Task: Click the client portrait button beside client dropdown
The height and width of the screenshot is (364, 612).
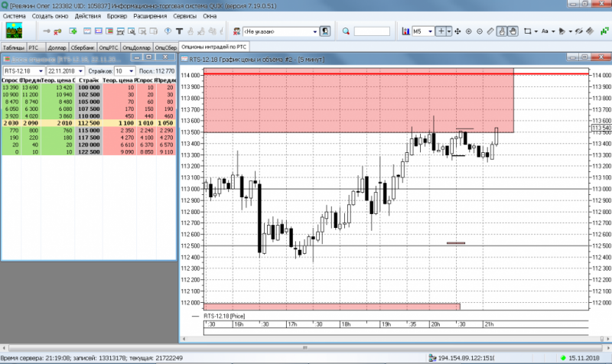Action: 324,31
